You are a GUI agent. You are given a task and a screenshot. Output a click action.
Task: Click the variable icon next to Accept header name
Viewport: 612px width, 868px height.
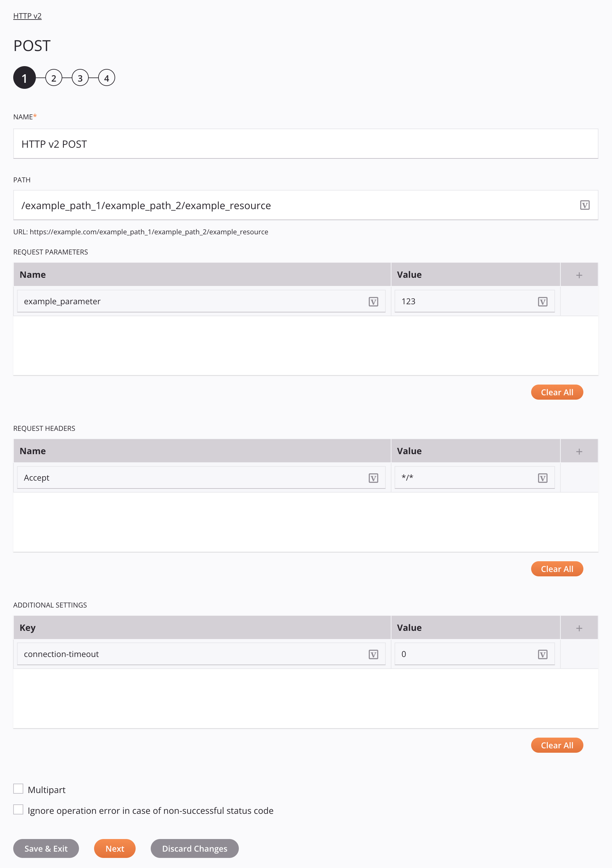click(373, 477)
